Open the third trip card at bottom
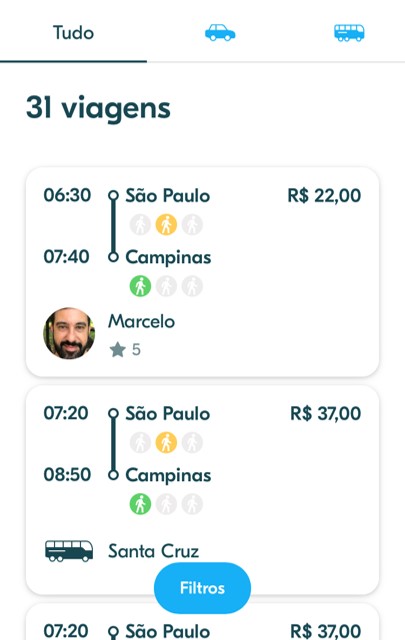The height and width of the screenshot is (640, 405). (202, 622)
